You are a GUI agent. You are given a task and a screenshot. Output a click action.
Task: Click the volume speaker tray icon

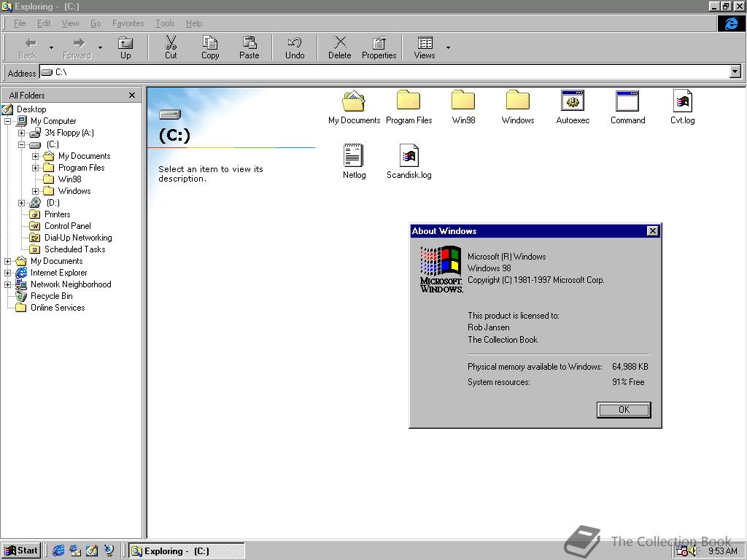click(x=693, y=551)
